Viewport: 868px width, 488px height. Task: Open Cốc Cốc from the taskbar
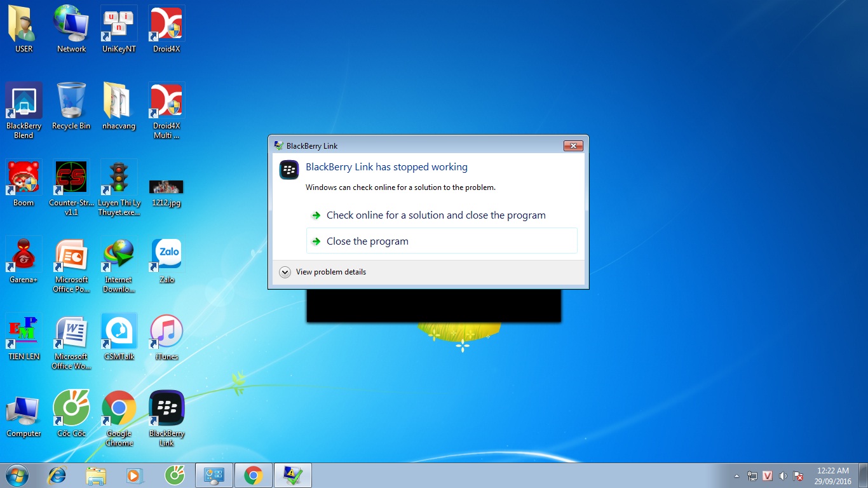pos(174,475)
